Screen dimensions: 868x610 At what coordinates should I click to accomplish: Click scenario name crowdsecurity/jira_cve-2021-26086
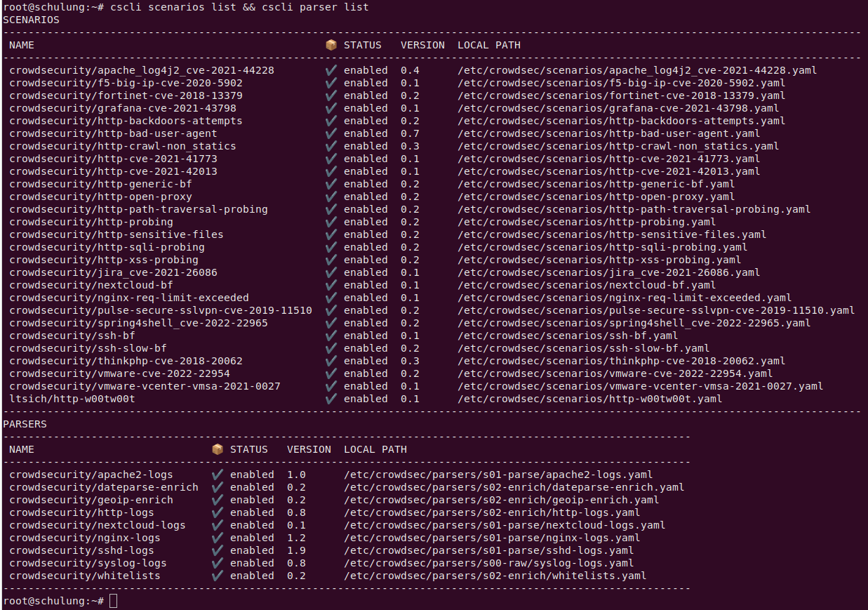pos(113,272)
